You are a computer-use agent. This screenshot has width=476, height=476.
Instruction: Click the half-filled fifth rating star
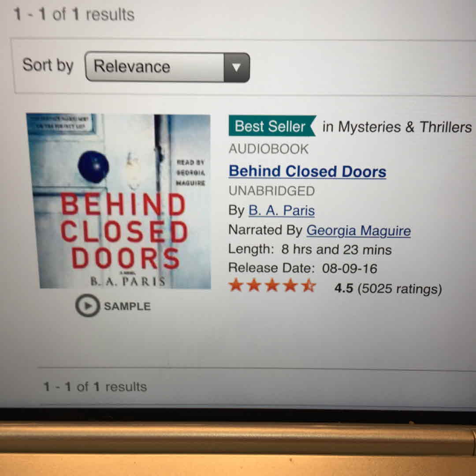[309, 286]
